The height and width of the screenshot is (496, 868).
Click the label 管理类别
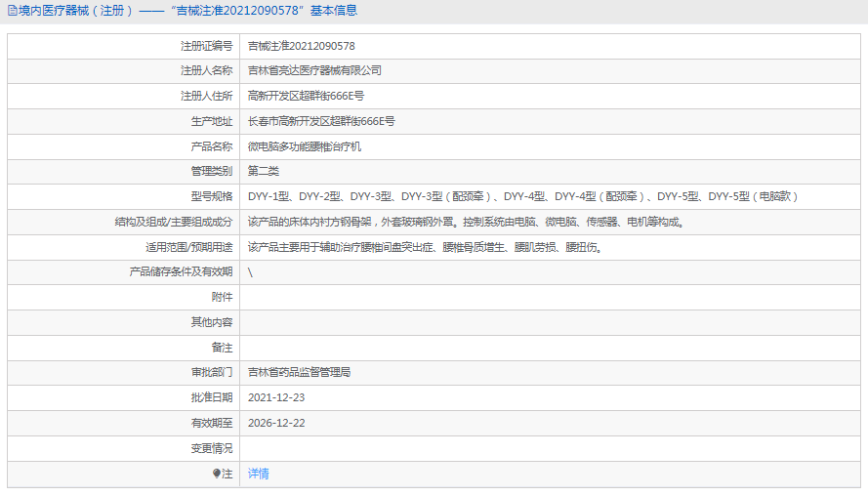[x=212, y=171]
